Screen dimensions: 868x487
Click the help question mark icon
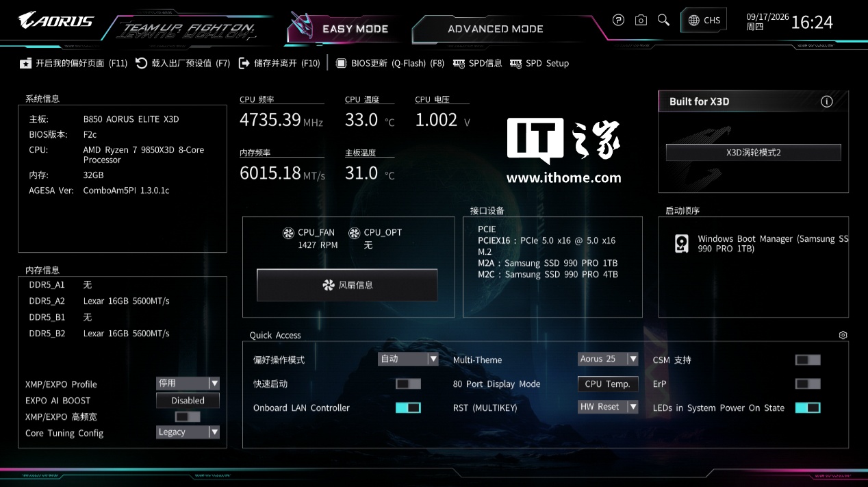click(618, 21)
